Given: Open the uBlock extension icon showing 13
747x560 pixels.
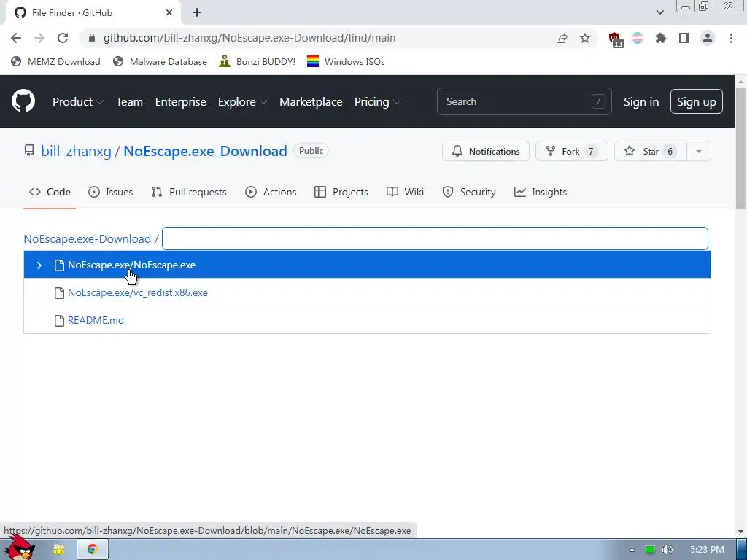Looking at the screenshot, I should pos(616,39).
